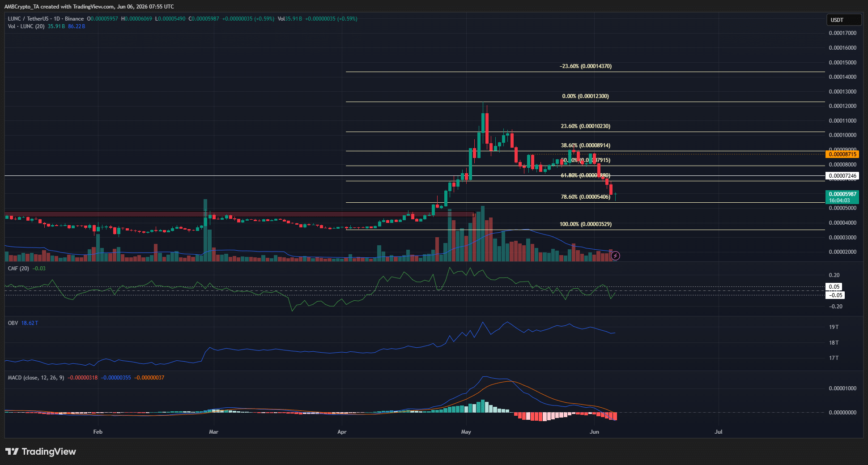868x465 pixels.
Task: Click the -0.20 CMF axis label
Action: point(835,307)
